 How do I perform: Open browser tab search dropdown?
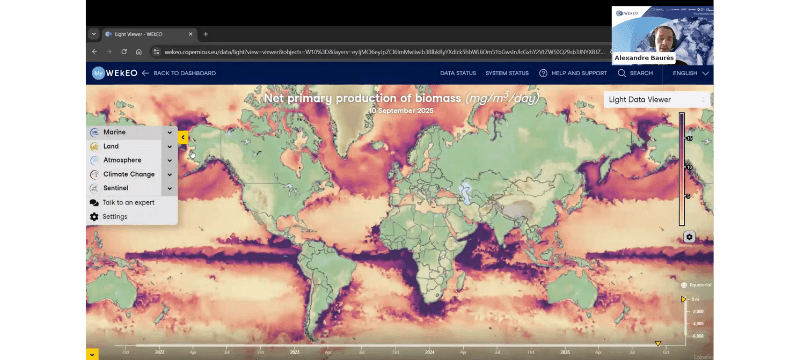click(93, 34)
